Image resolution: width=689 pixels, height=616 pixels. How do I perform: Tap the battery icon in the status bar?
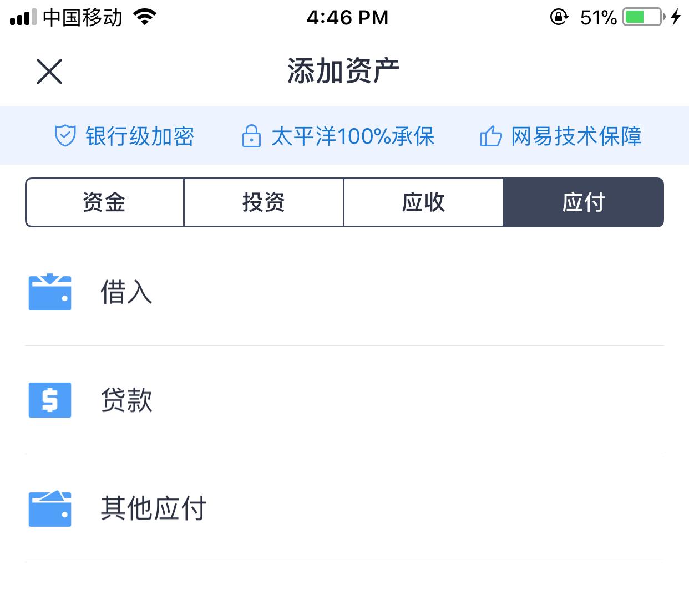click(x=644, y=17)
